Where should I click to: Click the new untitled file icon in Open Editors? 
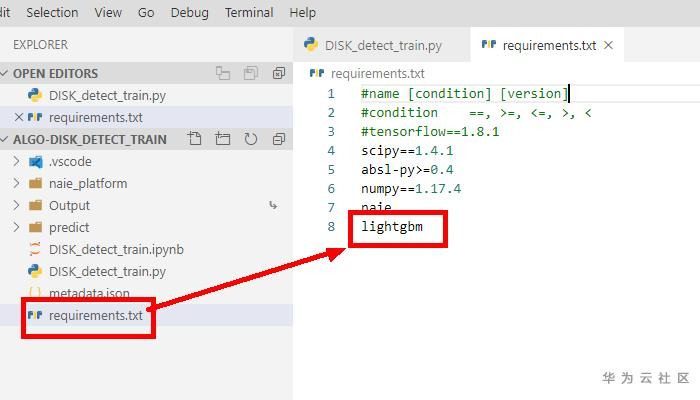click(x=223, y=73)
